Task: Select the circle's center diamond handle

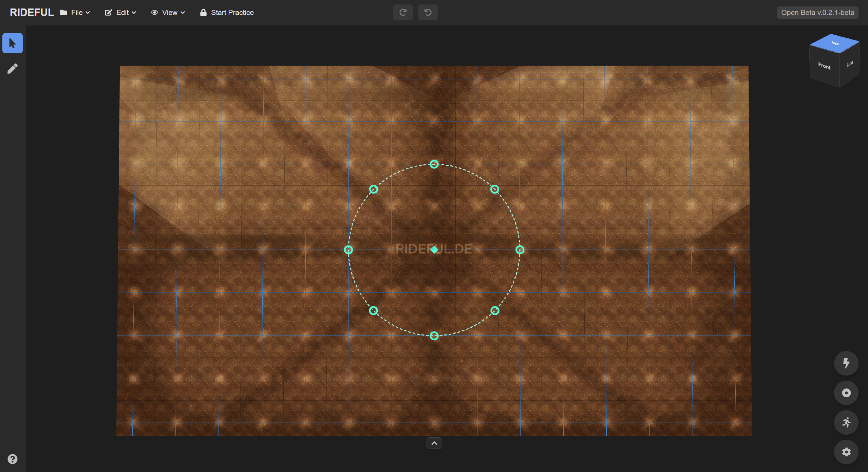Action: click(x=434, y=250)
